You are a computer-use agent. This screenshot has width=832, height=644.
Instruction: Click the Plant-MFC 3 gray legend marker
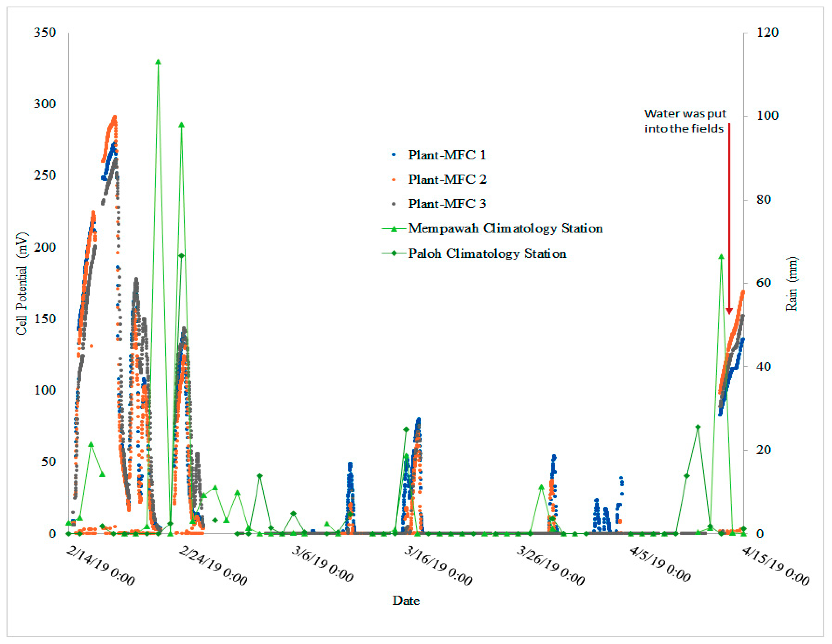[x=393, y=204]
